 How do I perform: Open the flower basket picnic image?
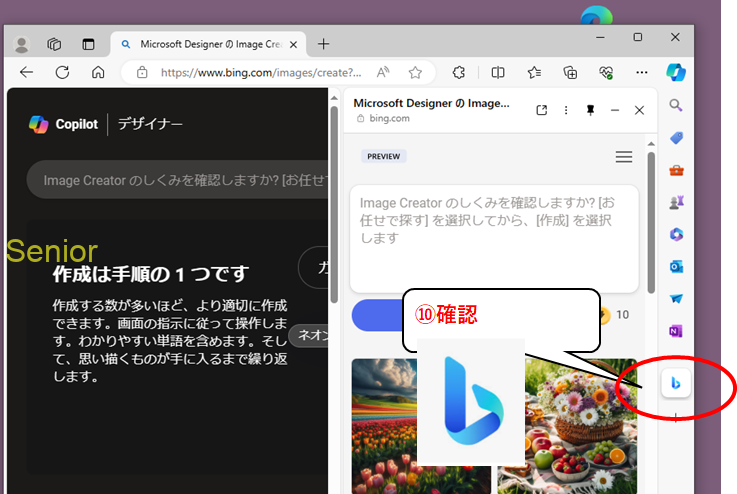coord(581,428)
